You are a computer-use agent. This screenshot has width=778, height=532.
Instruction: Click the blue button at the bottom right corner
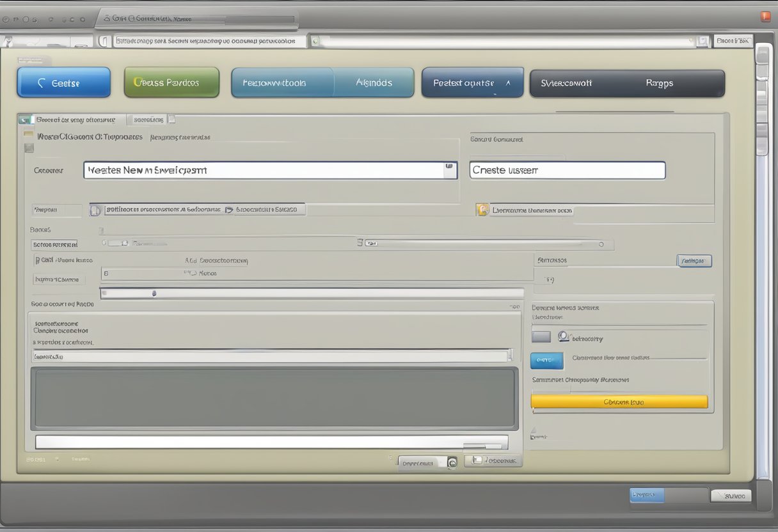pyautogui.click(x=646, y=495)
